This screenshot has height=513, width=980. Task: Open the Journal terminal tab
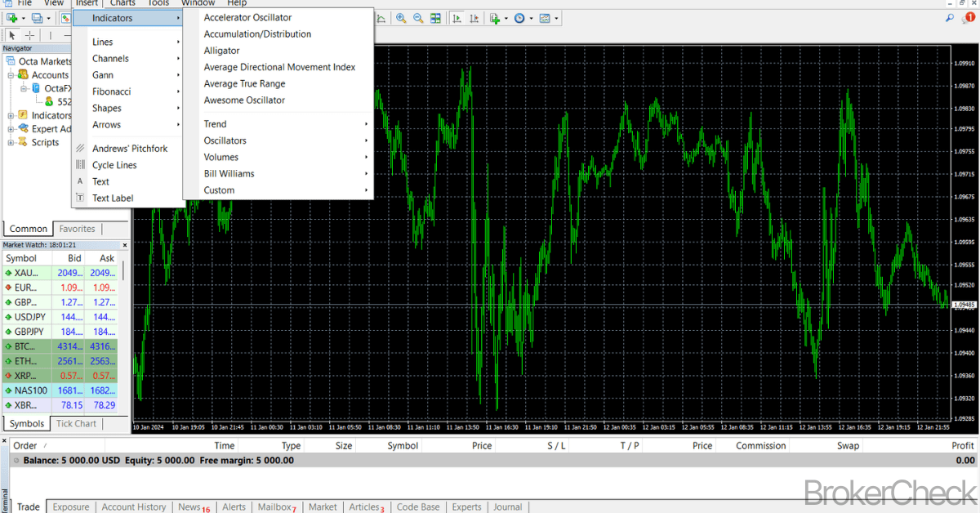tap(507, 506)
